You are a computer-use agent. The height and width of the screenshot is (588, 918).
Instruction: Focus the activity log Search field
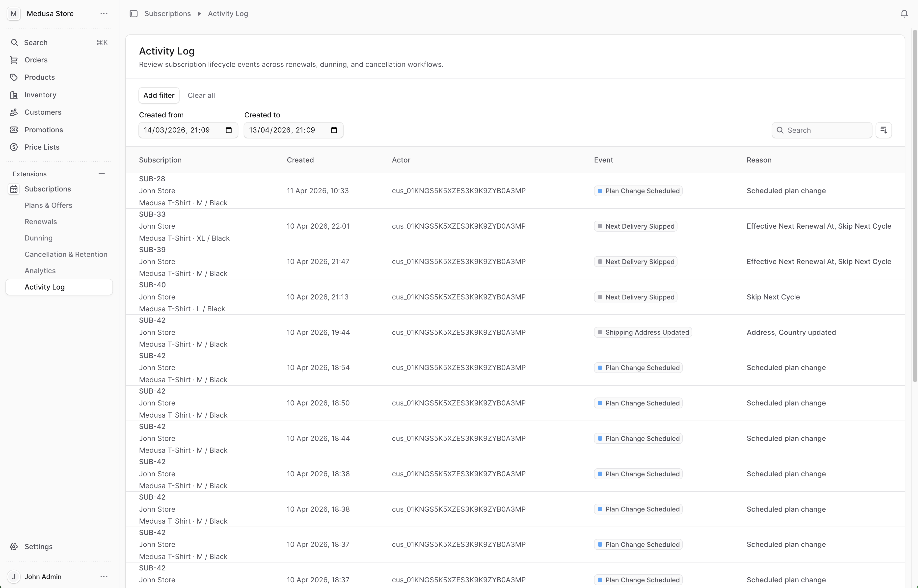pyautogui.click(x=822, y=130)
